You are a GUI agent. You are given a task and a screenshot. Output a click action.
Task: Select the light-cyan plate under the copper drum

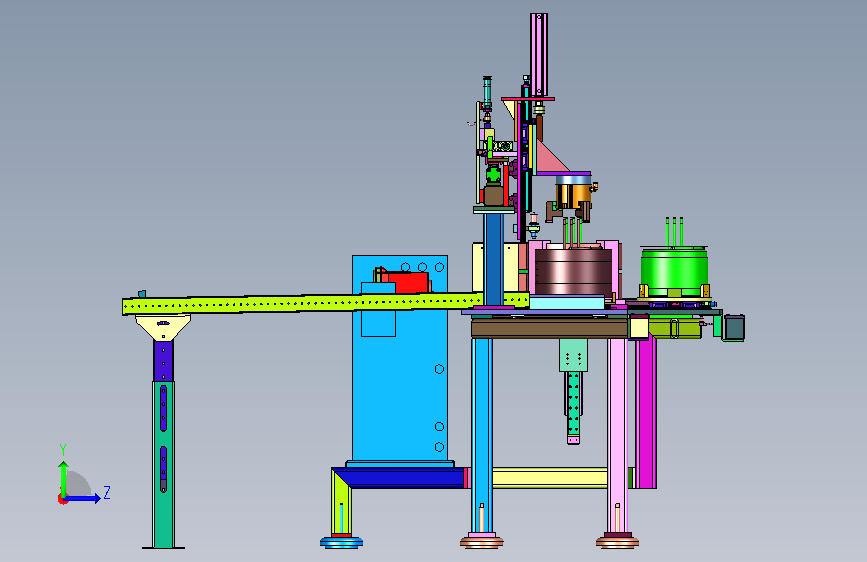pyautogui.click(x=567, y=302)
